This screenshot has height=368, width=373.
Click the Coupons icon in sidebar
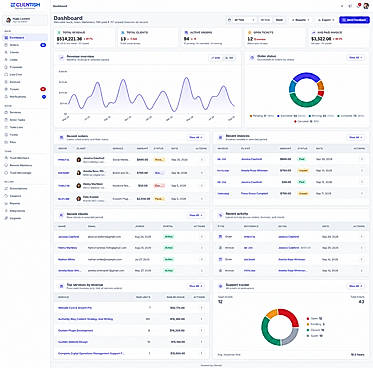tap(6, 196)
